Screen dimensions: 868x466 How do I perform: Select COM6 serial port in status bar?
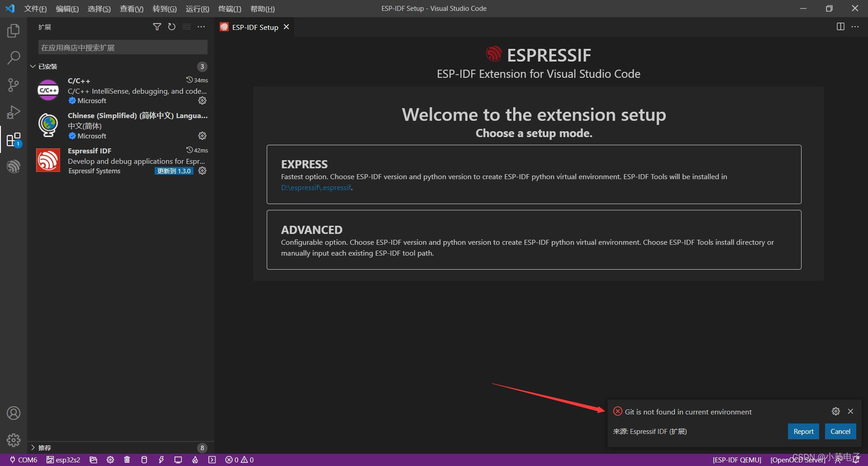[x=24, y=460]
